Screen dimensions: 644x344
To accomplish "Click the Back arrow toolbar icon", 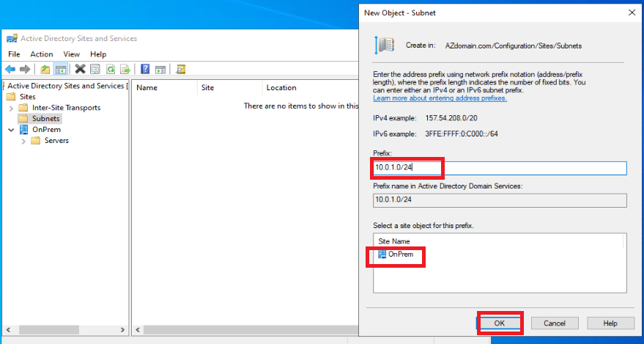I will pos(10,69).
